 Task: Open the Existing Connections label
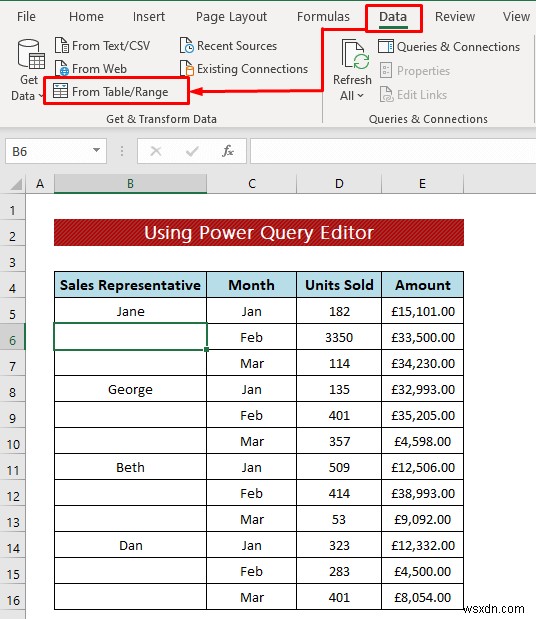pyautogui.click(x=252, y=69)
